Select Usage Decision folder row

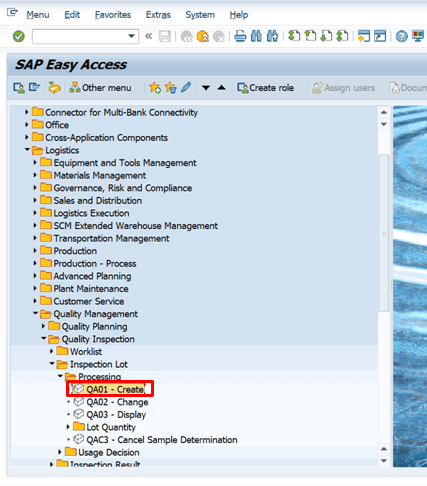click(x=109, y=452)
